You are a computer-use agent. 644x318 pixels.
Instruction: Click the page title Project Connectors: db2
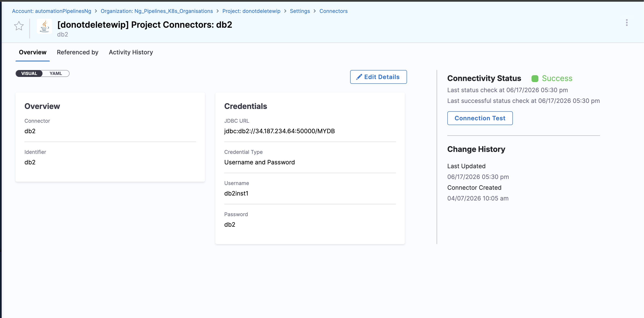(x=145, y=24)
